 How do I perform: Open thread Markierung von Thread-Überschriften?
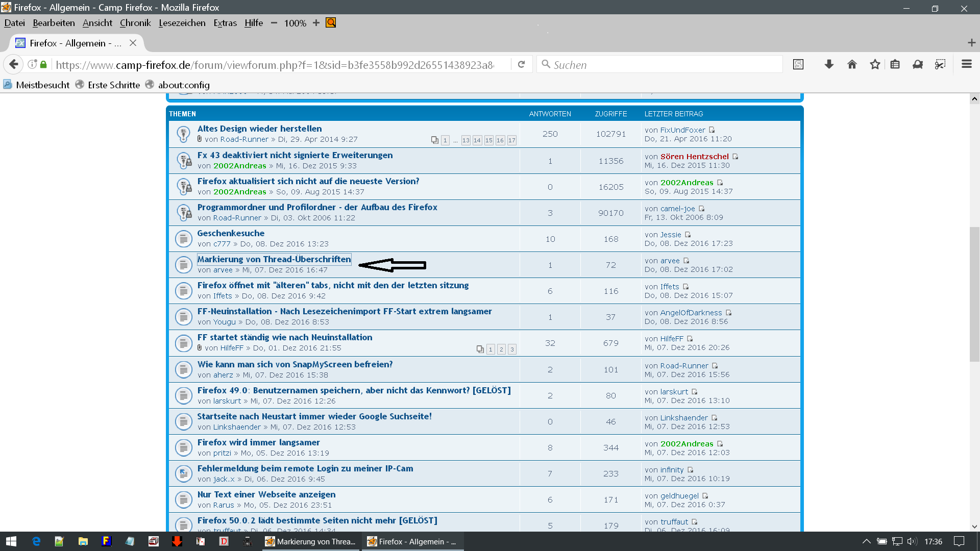coord(274,259)
